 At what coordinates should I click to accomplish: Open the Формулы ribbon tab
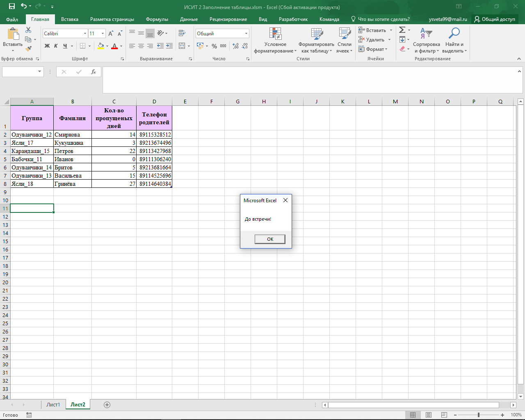[x=157, y=19]
